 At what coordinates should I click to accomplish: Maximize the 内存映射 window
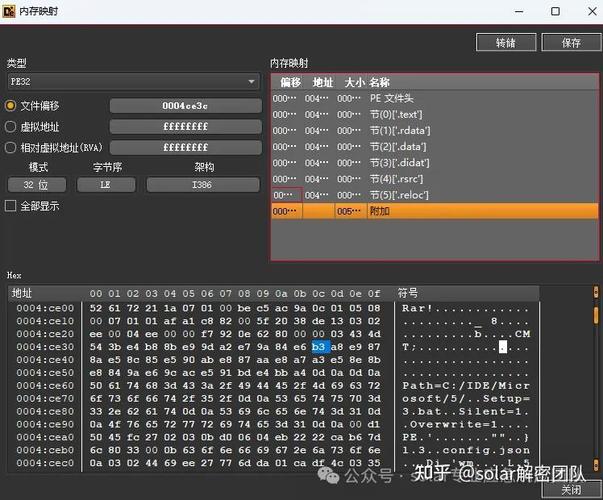[x=555, y=11]
